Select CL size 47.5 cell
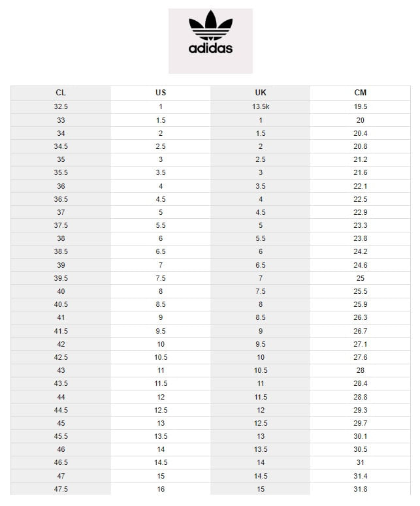420x506 pixels. (x=61, y=489)
